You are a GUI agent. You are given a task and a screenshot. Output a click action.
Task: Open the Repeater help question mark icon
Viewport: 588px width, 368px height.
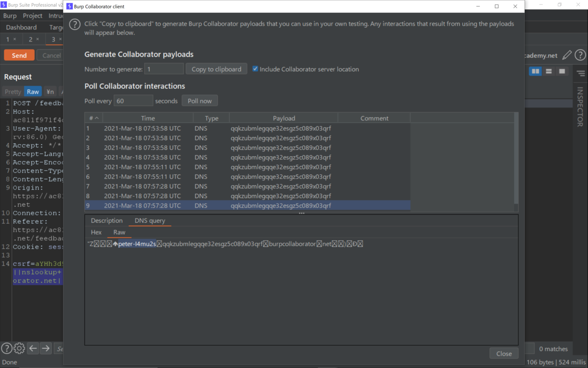[580, 55]
